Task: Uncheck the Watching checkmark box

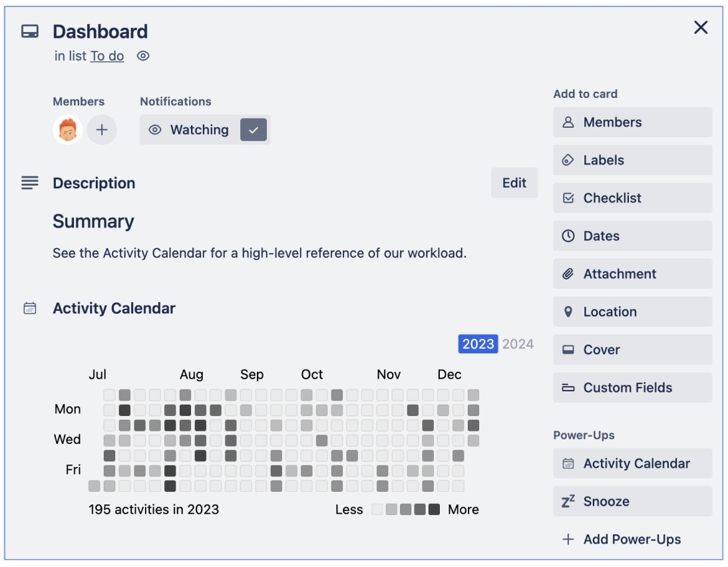Action: point(254,130)
